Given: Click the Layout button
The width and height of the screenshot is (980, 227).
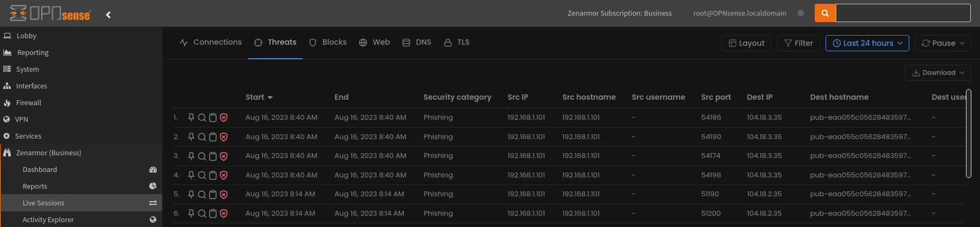Looking at the screenshot, I should click(x=746, y=43).
